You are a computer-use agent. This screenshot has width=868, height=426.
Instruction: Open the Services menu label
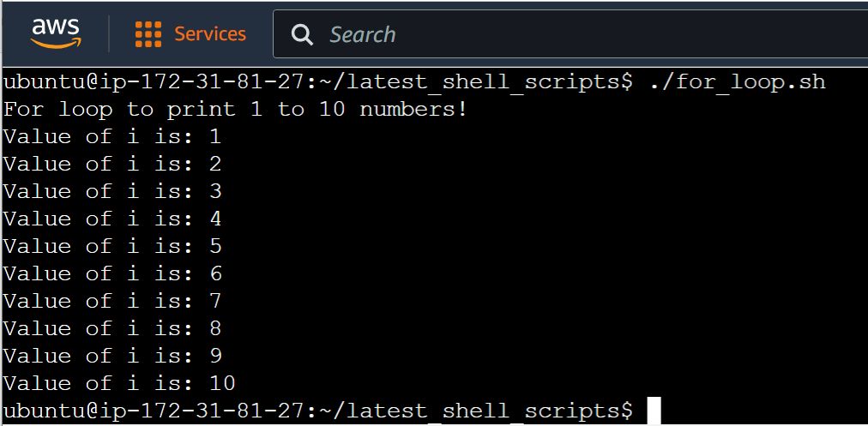210,34
